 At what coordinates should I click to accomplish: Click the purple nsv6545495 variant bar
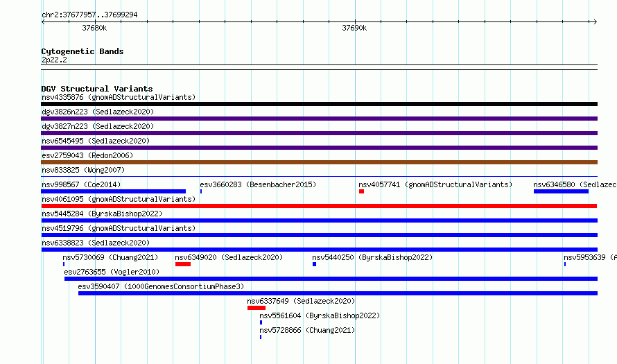click(x=319, y=148)
